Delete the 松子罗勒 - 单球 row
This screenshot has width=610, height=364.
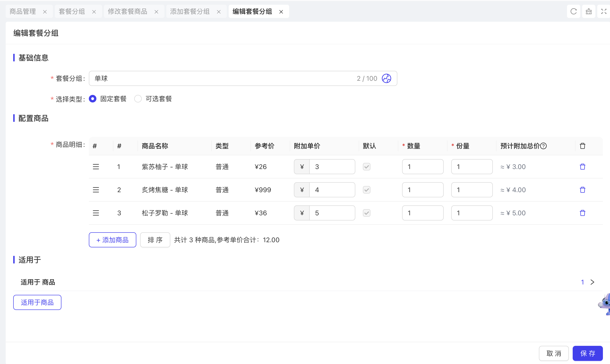(582, 213)
